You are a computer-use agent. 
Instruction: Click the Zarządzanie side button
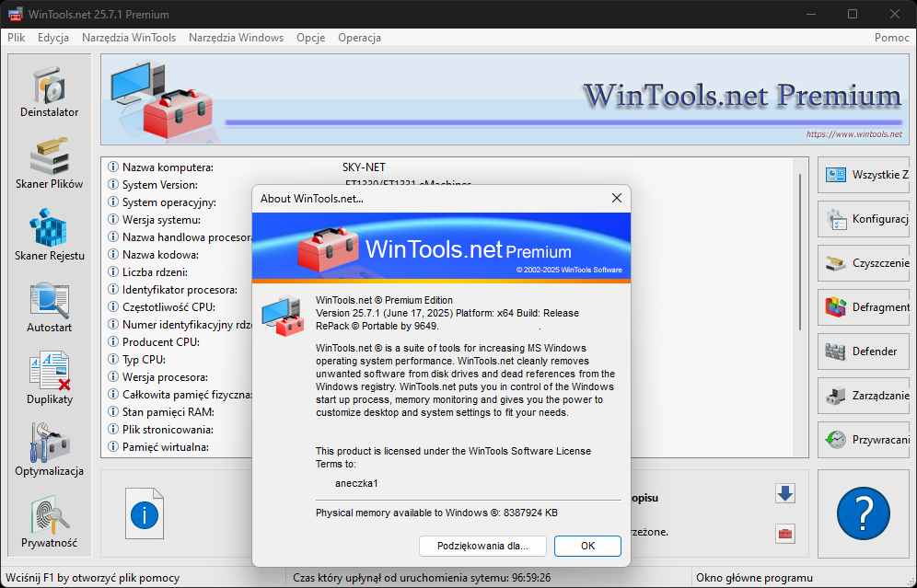(x=864, y=396)
